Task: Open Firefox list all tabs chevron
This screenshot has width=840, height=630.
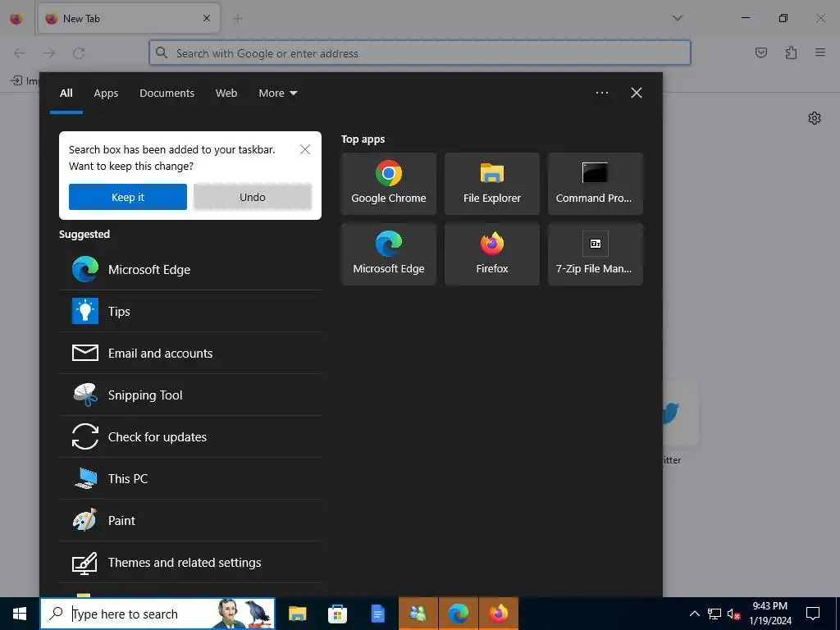Action: coord(677,18)
